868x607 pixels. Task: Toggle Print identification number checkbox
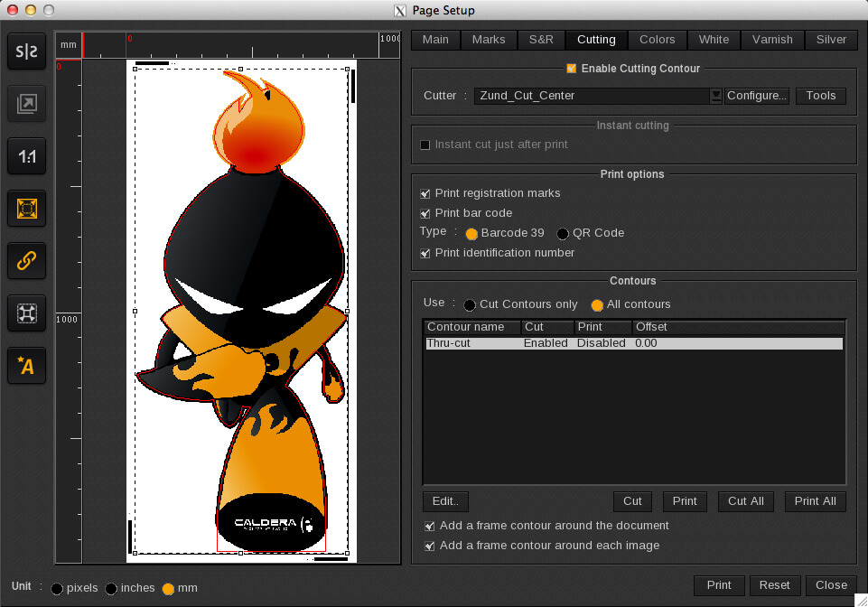click(425, 254)
